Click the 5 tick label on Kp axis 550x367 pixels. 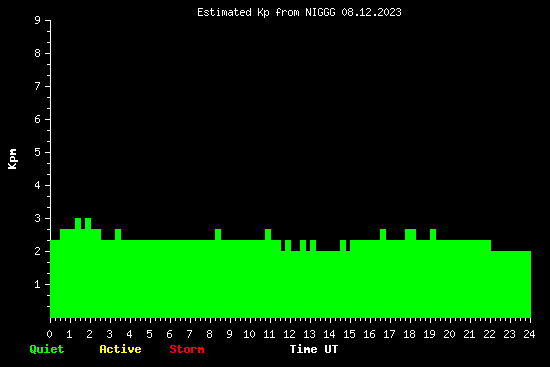pyautogui.click(x=38, y=152)
